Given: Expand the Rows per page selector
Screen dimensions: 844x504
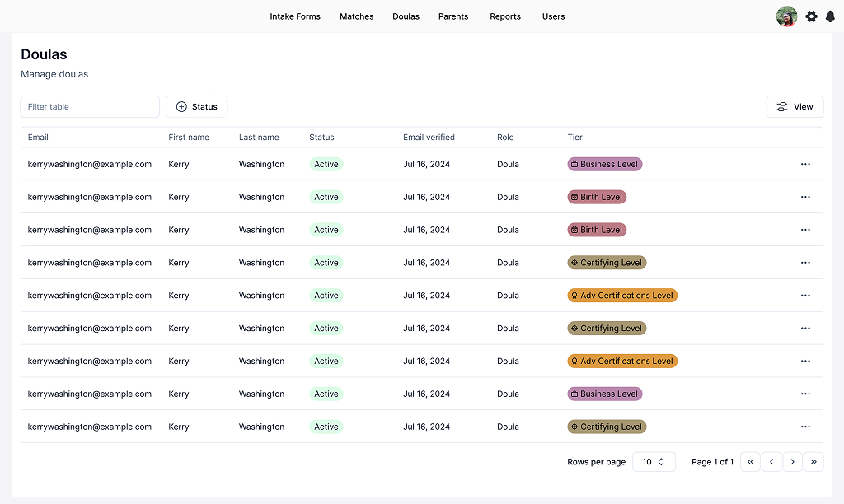Looking at the screenshot, I should tap(654, 462).
